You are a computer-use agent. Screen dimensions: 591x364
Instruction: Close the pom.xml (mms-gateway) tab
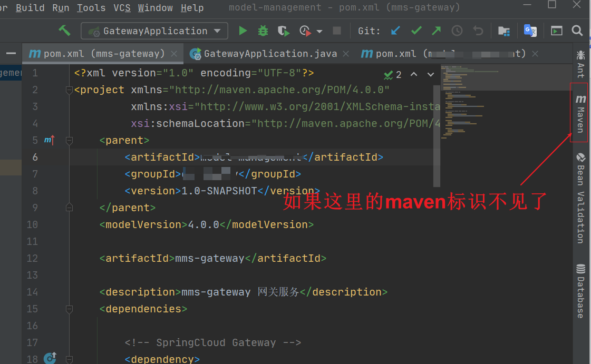(175, 54)
